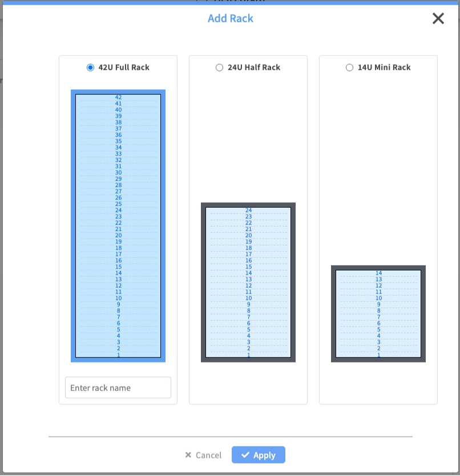
Task: Click the 42U full rack diagram
Action: coord(118,225)
